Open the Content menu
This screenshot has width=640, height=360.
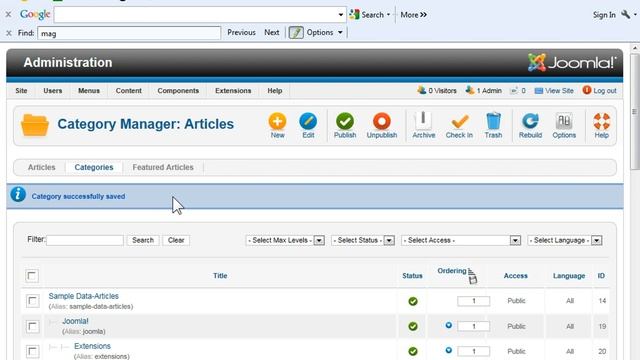click(129, 91)
